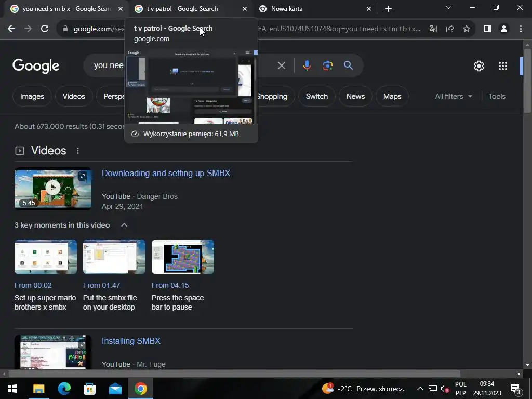
Task: Close the 't v patrol' tab
Action: coord(245,9)
